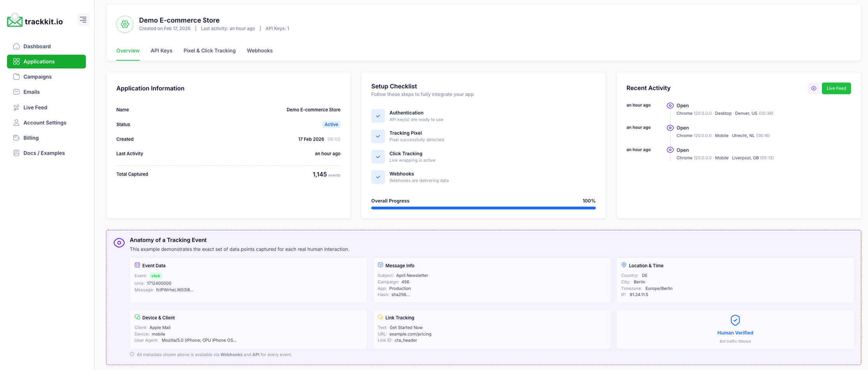
Task: Toggle the Authentication checklist checkbox
Action: pyautogui.click(x=378, y=116)
